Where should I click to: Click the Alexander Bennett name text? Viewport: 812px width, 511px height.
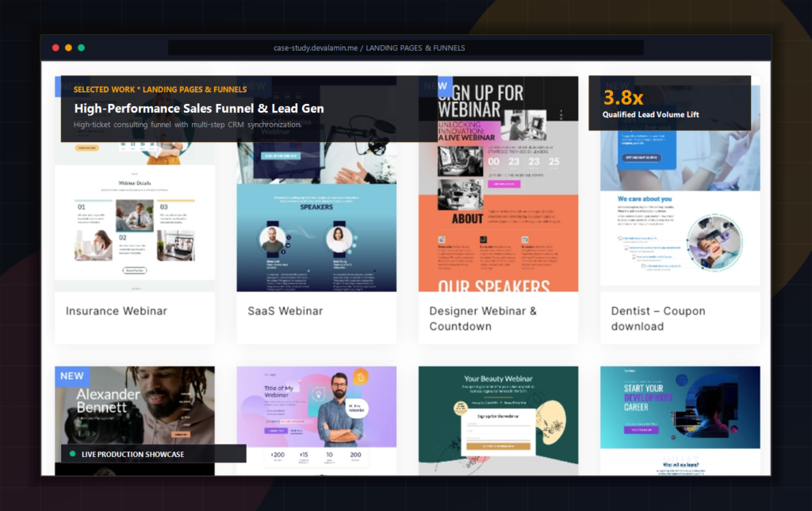coord(108,401)
